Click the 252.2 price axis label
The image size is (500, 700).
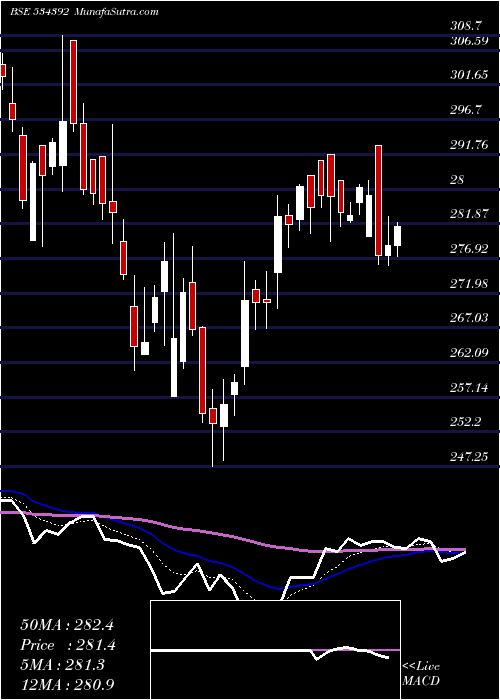pos(466,421)
